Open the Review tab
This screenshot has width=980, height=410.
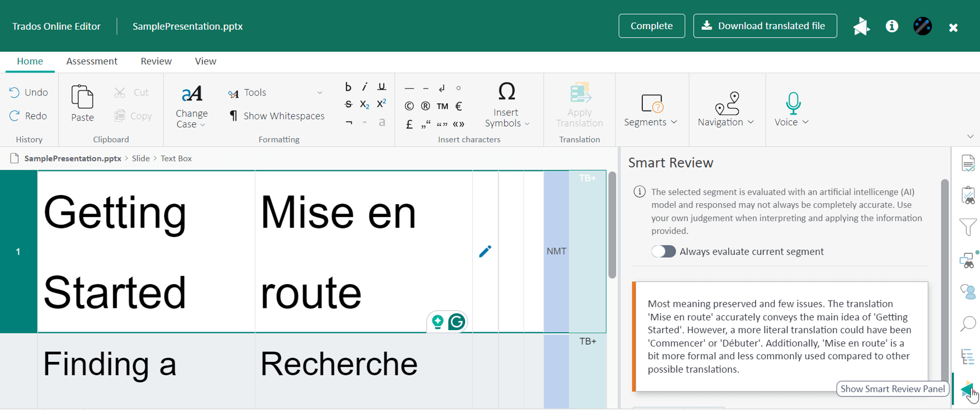pos(156,61)
